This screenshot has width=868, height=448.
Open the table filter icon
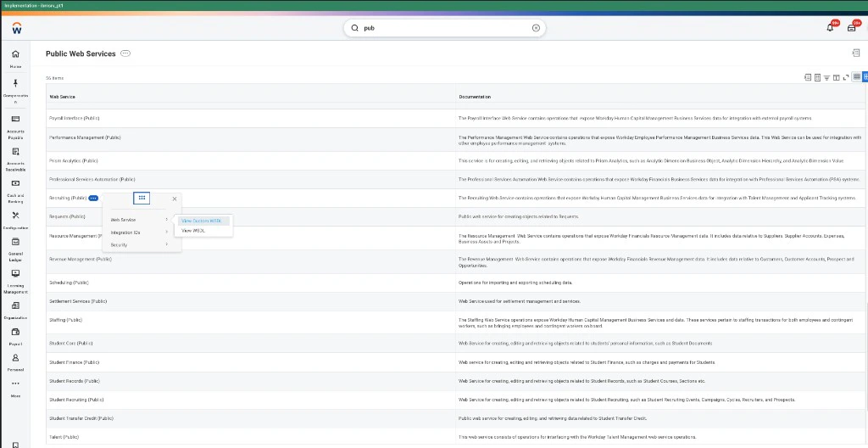tap(826, 77)
